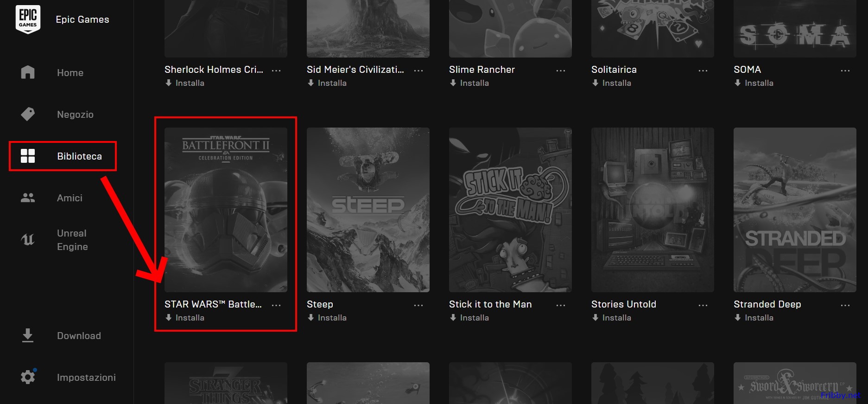Open Stranded Deep cover art
Screen dimensions: 868x404
pos(795,210)
